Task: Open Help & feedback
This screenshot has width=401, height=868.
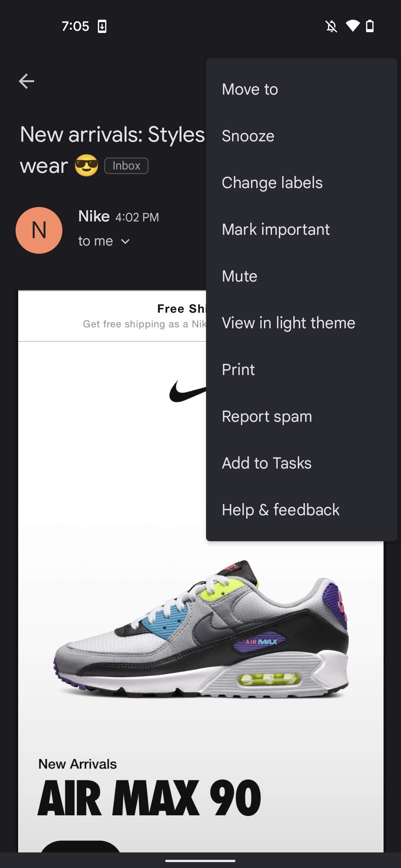Action: coord(301,510)
